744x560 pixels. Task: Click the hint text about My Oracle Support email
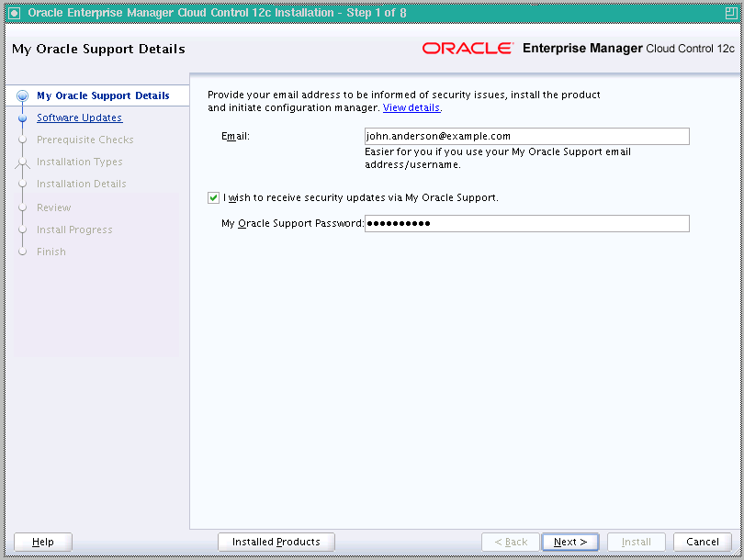point(498,159)
